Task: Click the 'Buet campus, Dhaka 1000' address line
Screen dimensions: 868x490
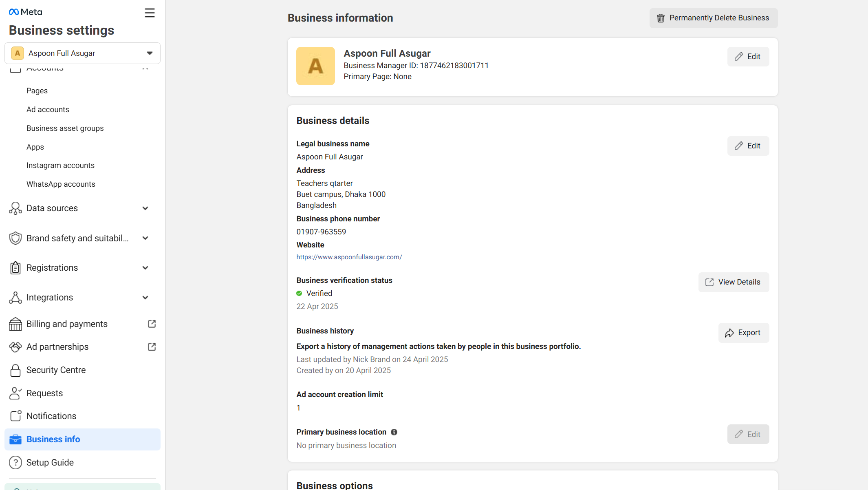Action: [341, 194]
